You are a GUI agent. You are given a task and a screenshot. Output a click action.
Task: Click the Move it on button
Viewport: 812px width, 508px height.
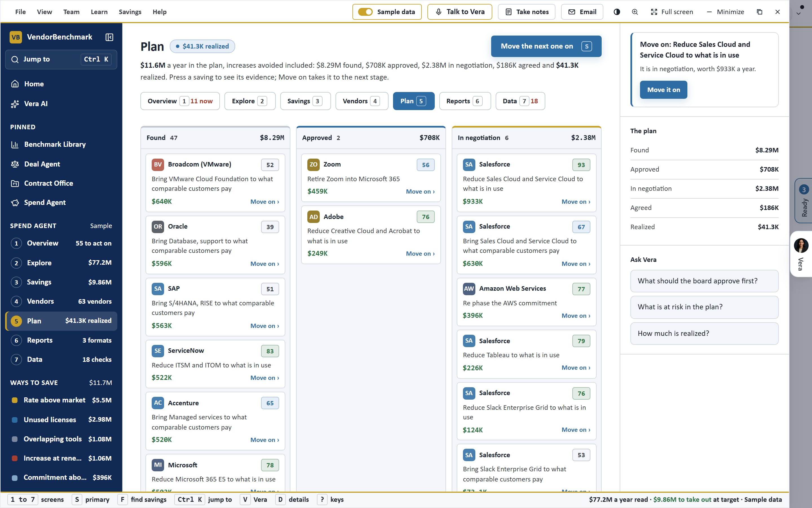pyautogui.click(x=663, y=90)
